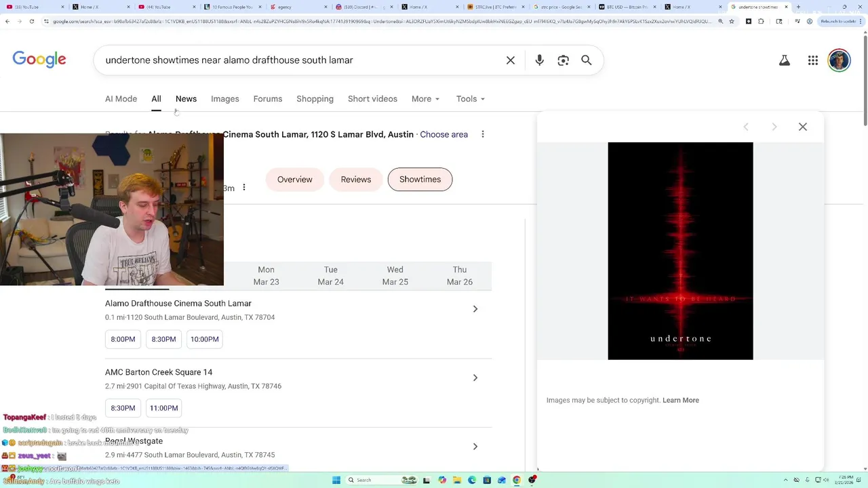This screenshot has width=868, height=488.
Task: Select the Mon Mar 23 date
Action: pyautogui.click(x=266, y=276)
